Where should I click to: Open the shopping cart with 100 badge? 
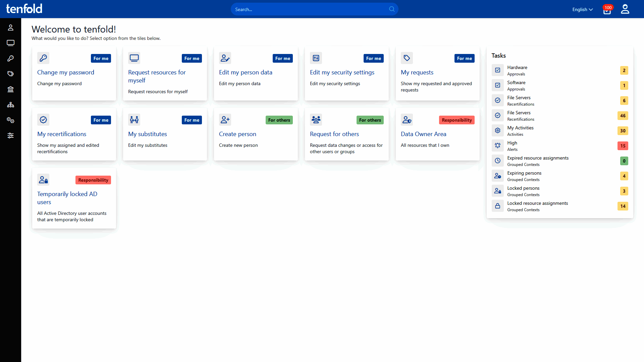coord(607,10)
